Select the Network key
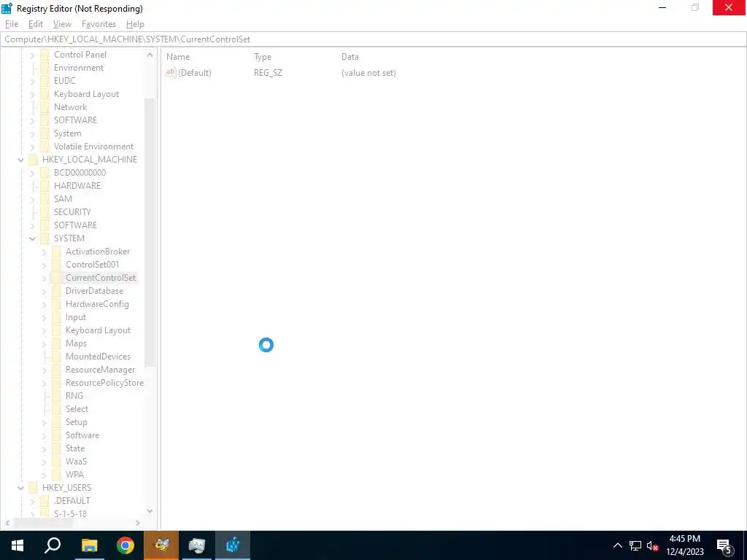This screenshot has height=560, width=747. tap(71, 107)
